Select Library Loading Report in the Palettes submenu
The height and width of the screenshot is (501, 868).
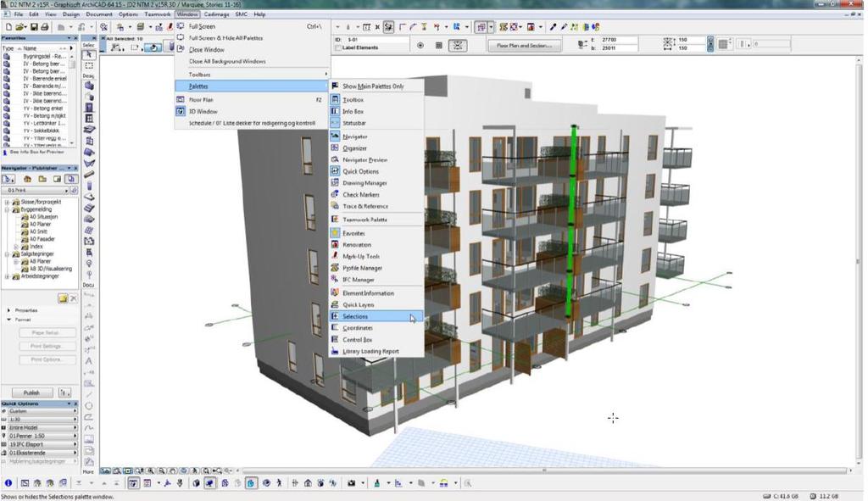376,352
